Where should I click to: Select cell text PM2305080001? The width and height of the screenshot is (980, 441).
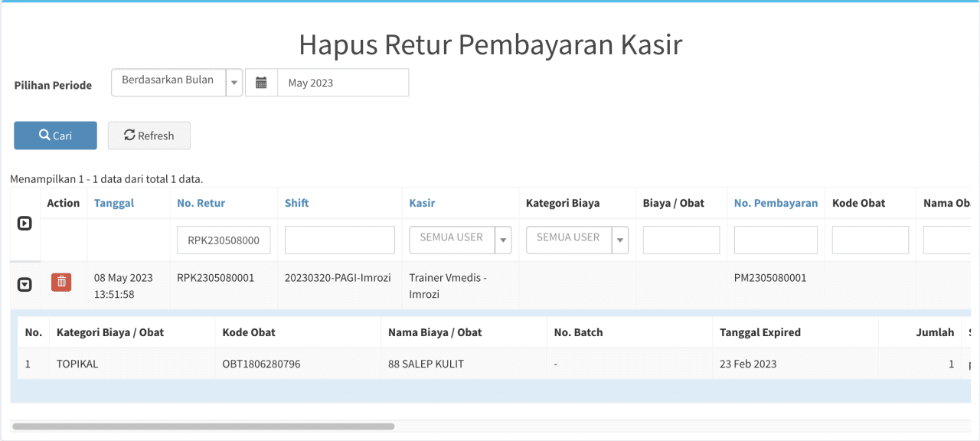pos(770,278)
